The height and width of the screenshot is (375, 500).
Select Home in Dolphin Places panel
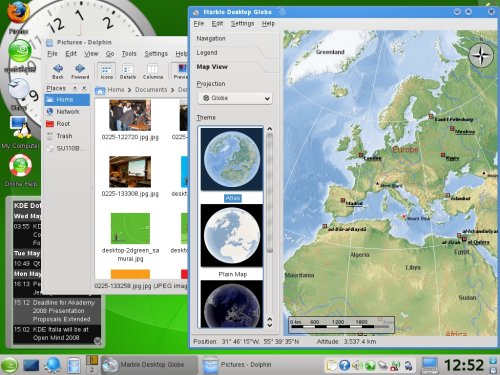point(67,99)
